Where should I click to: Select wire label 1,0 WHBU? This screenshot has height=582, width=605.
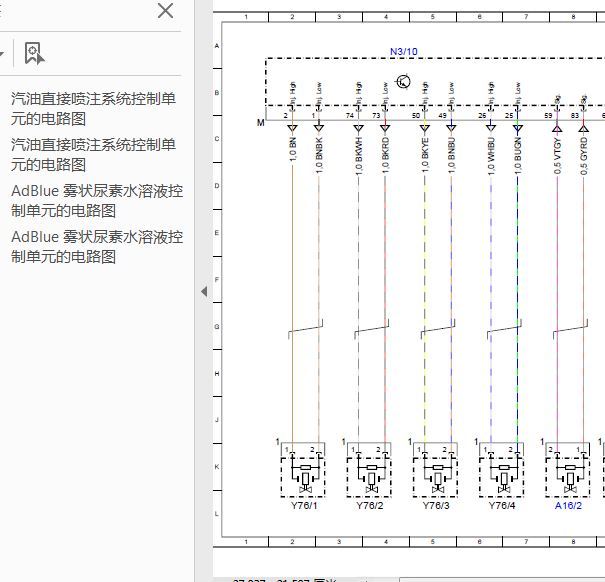pyautogui.click(x=491, y=156)
